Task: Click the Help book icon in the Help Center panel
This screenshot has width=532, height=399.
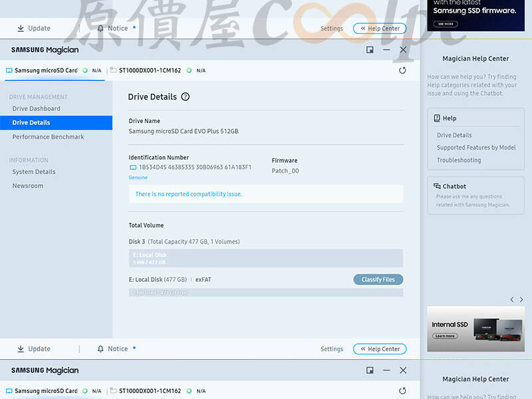Action: click(x=437, y=118)
